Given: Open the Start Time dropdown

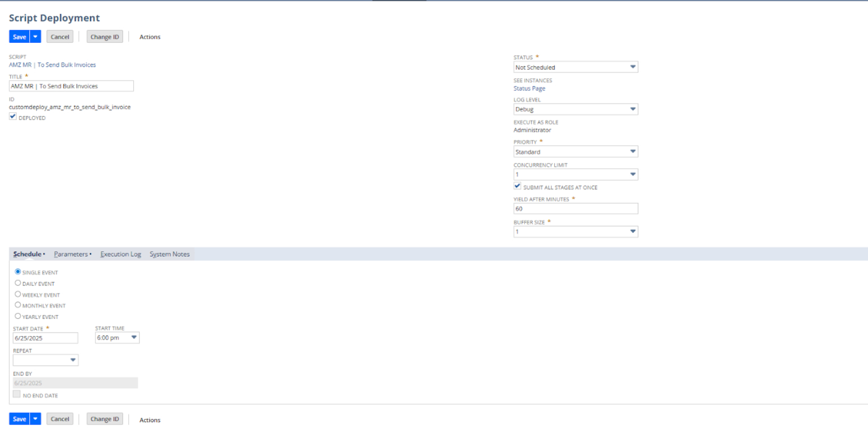Looking at the screenshot, I should click(x=117, y=338).
